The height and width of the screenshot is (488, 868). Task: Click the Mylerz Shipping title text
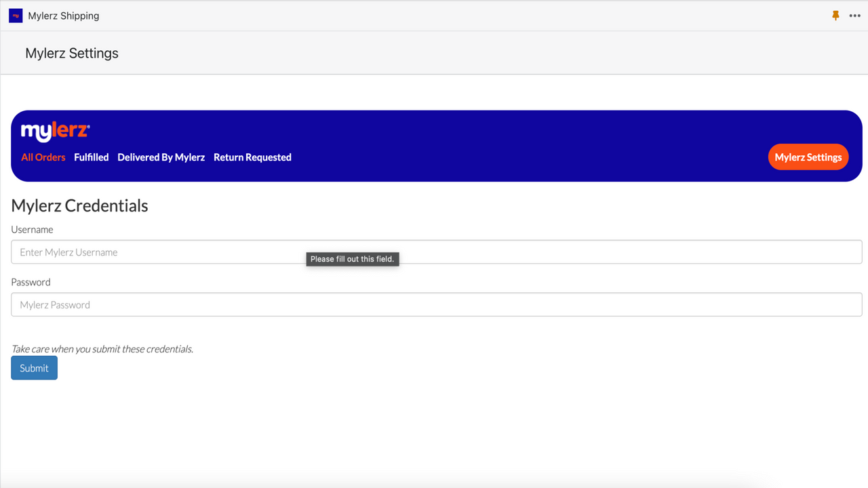coord(62,15)
